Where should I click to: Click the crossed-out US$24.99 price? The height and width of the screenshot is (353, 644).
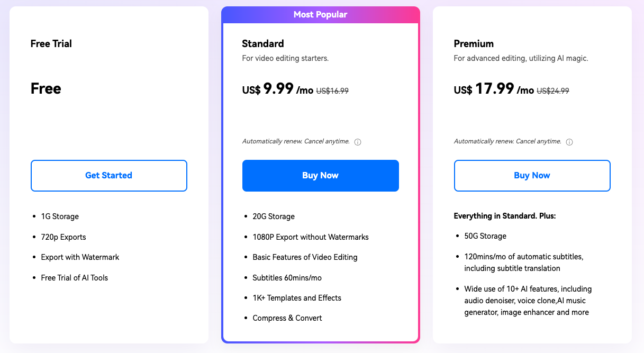click(x=553, y=91)
